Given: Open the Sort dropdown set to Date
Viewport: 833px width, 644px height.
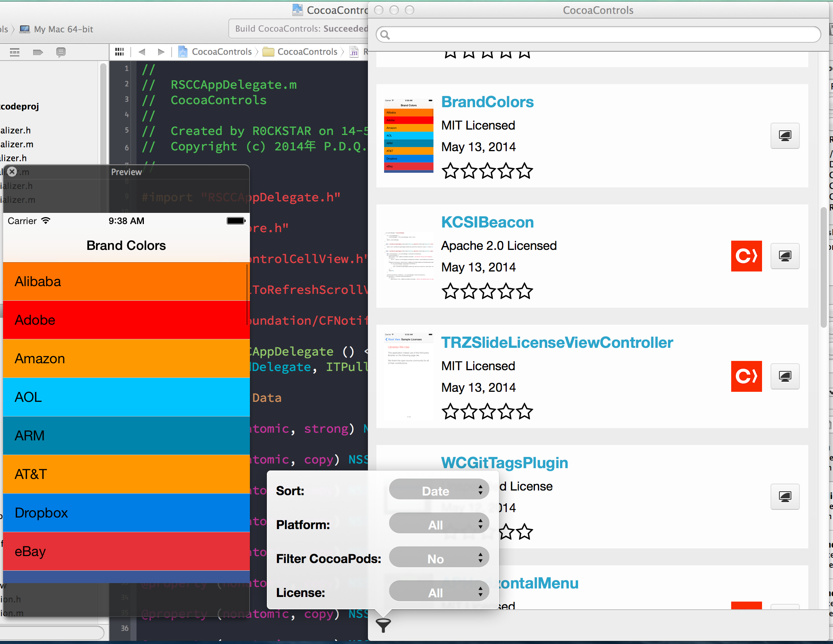Looking at the screenshot, I should pyautogui.click(x=439, y=490).
